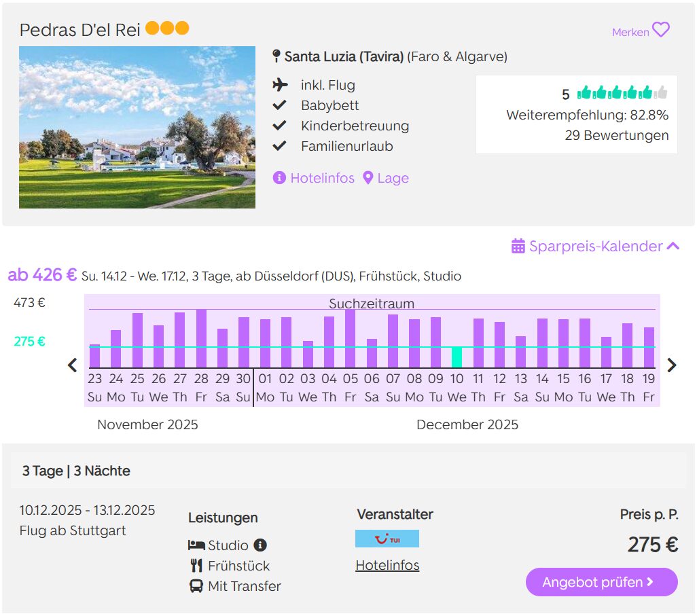Click the Pedras D'el Rei hotel title
This screenshot has width=697, height=616.
[x=80, y=30]
